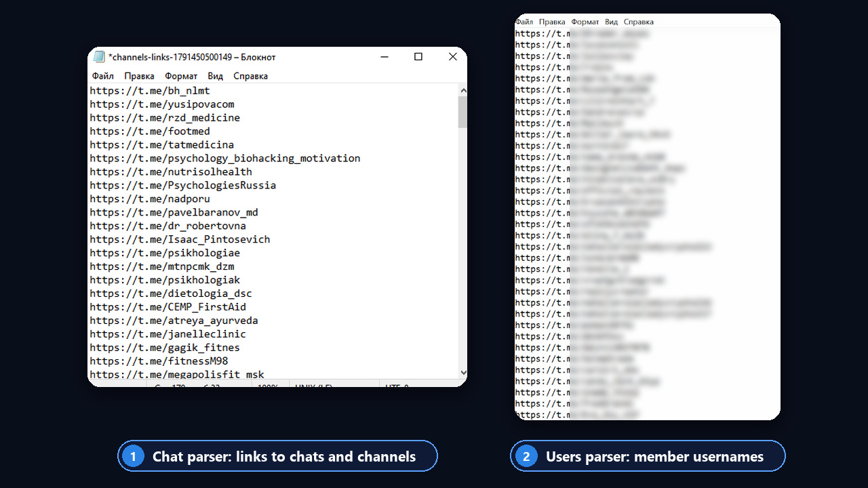Click the line https://t.me/footmed
The image size is (868, 488).
(150, 131)
